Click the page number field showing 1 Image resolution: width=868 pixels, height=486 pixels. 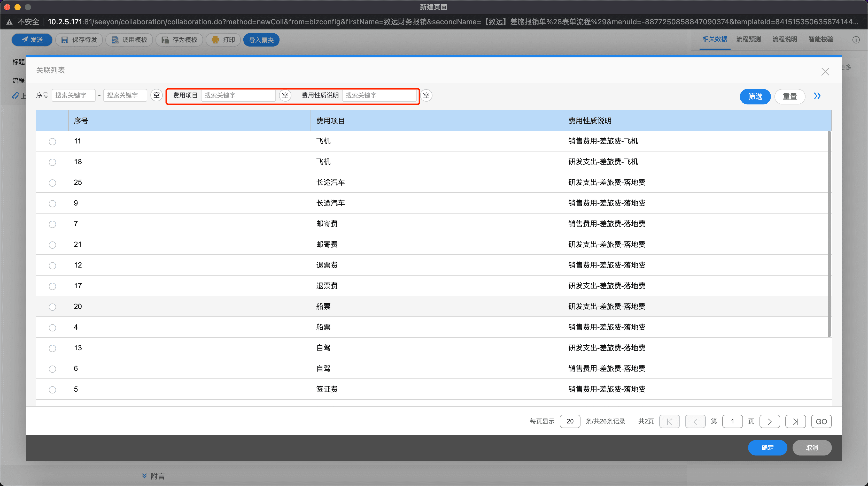pyautogui.click(x=732, y=421)
